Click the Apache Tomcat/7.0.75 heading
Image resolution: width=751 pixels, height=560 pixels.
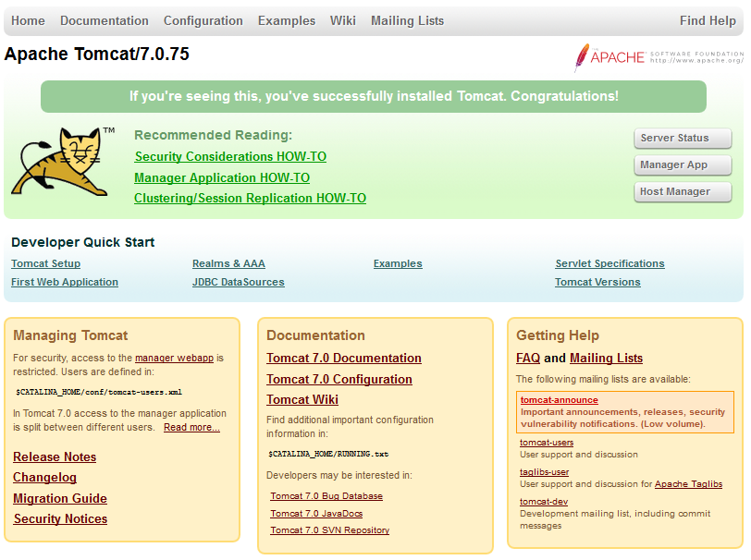pyautogui.click(x=97, y=55)
